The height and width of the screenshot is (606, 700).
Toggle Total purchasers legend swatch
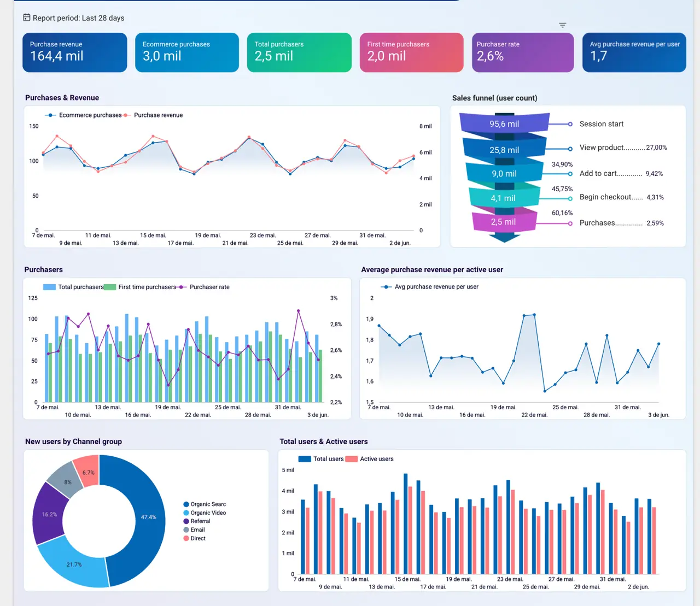(49, 287)
